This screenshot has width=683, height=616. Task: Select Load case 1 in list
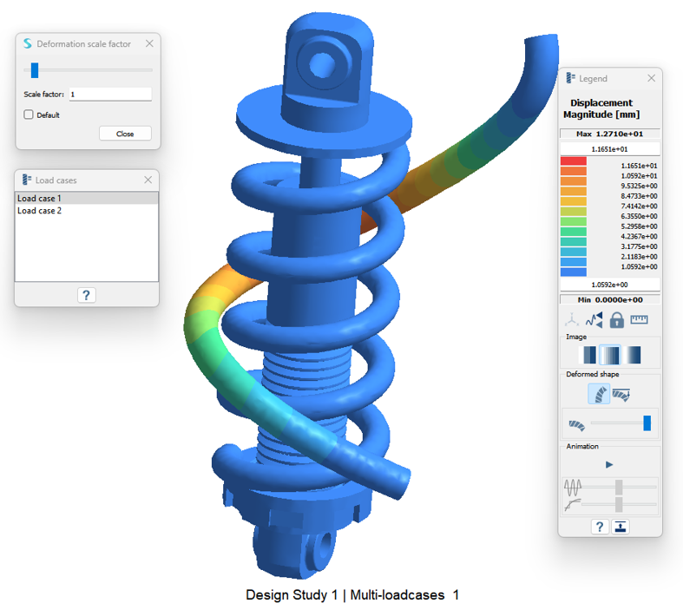[87, 199]
